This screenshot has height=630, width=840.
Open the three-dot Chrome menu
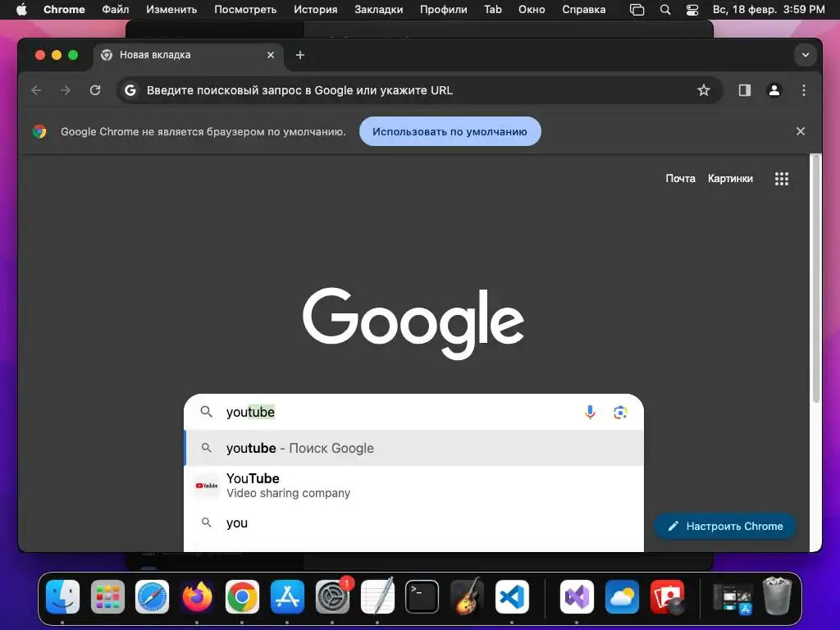804,90
